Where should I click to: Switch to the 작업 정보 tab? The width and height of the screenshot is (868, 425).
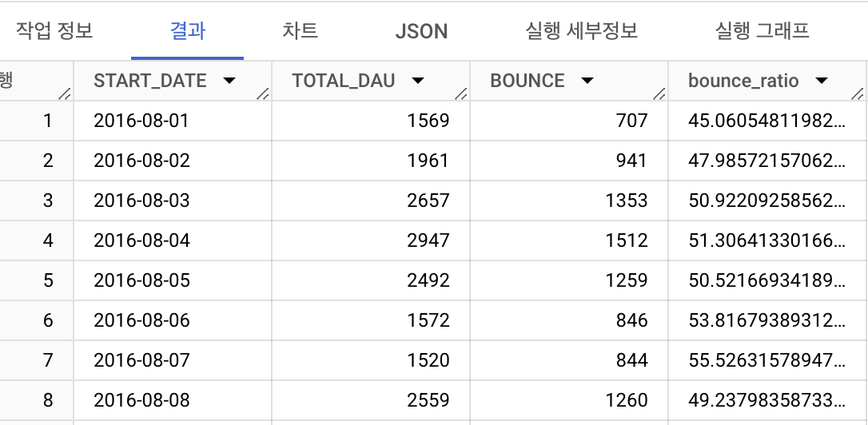(x=54, y=31)
